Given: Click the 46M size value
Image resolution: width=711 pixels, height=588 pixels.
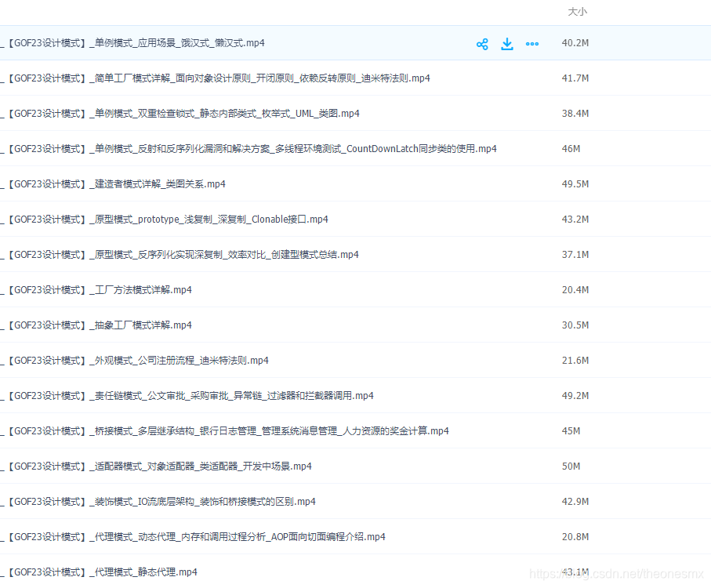Looking at the screenshot, I should coord(571,149).
